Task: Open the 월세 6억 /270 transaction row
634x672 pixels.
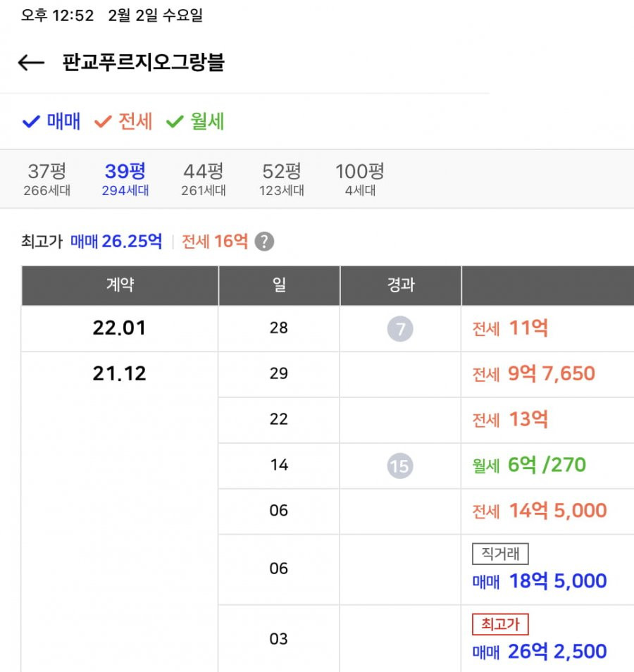Action: click(528, 466)
